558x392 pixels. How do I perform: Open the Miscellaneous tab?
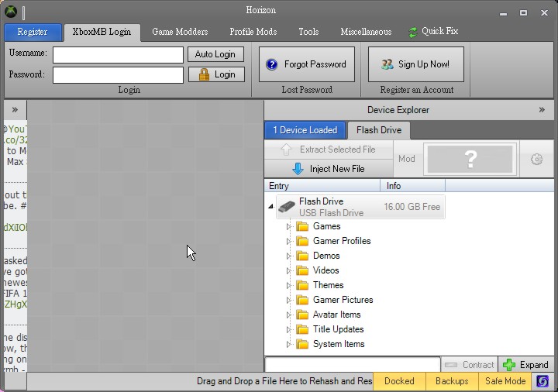pos(366,32)
